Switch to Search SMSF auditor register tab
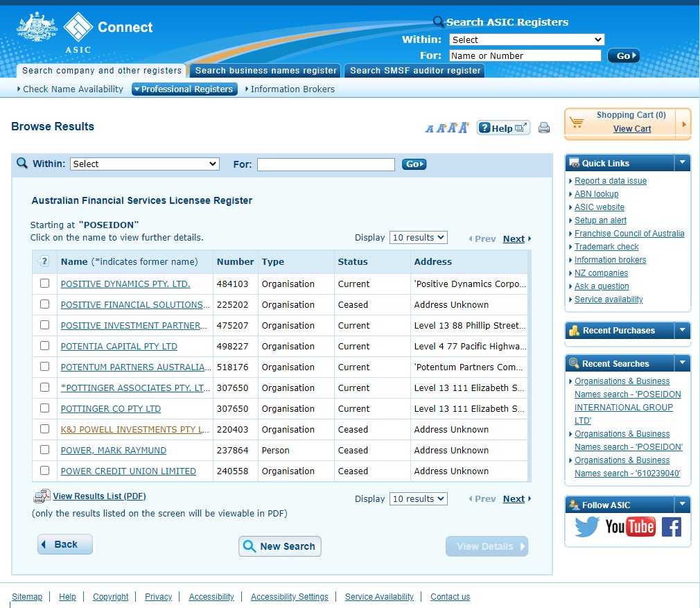700x608 pixels. (x=414, y=71)
